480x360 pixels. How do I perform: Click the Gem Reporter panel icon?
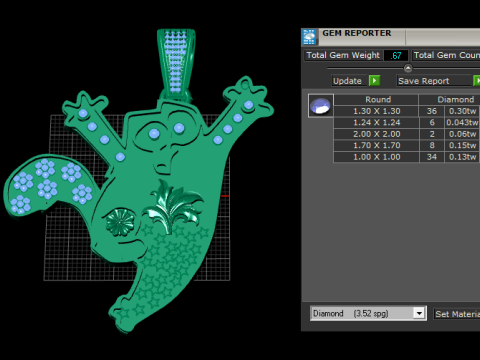[x=309, y=37]
